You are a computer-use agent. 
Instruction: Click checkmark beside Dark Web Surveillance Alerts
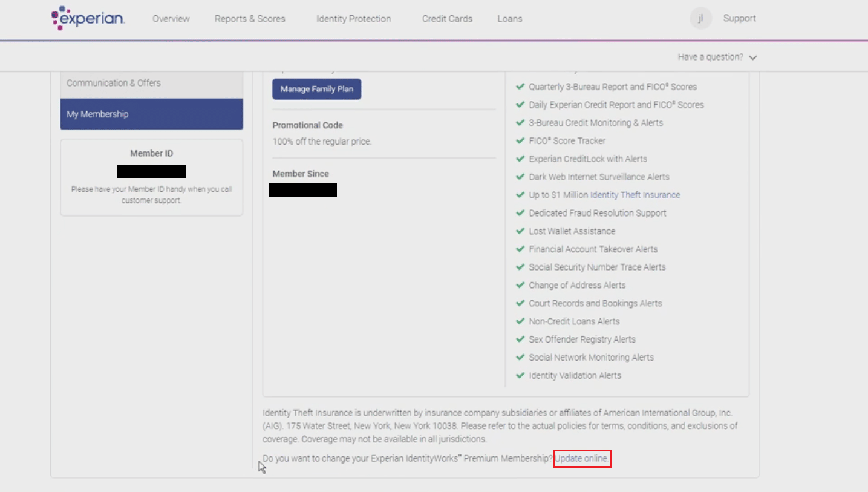(x=520, y=177)
